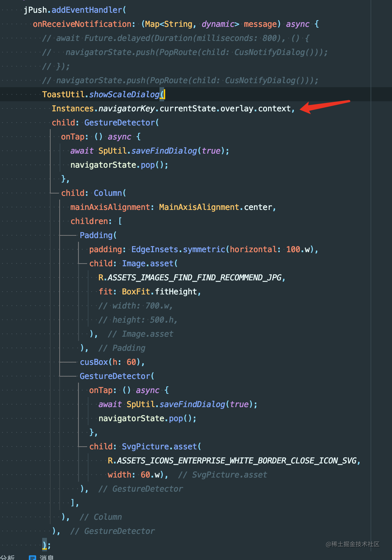
Task: Click R.ASSETS_IMAGES_FIND_FIND_RECOMMEND_JPG constant
Action: 190,278
